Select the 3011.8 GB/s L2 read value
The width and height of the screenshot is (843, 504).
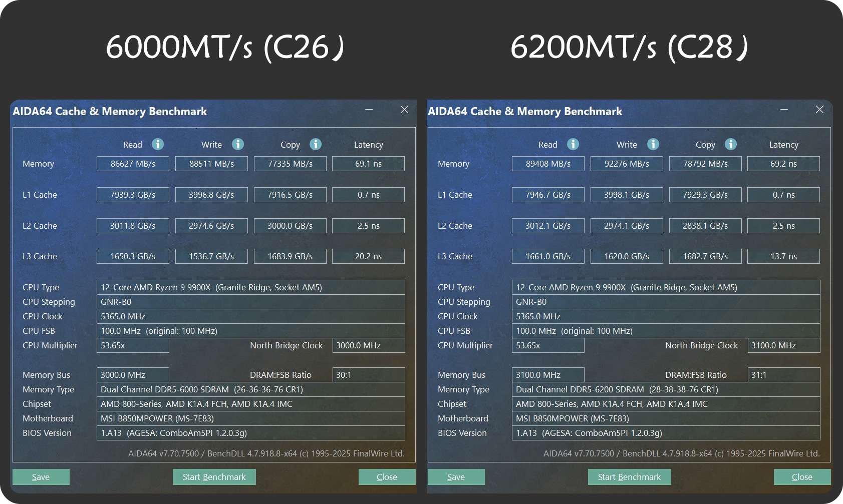pyautogui.click(x=133, y=226)
